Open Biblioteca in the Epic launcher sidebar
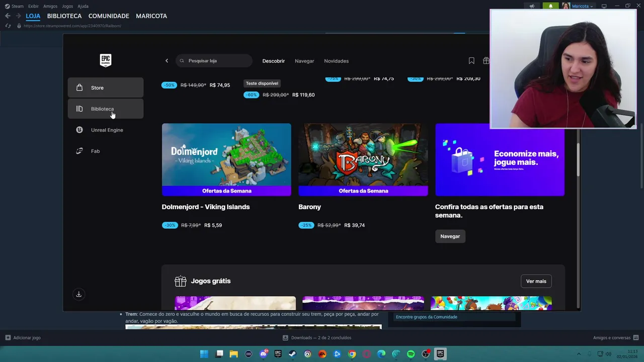The width and height of the screenshot is (644, 362). (106, 109)
